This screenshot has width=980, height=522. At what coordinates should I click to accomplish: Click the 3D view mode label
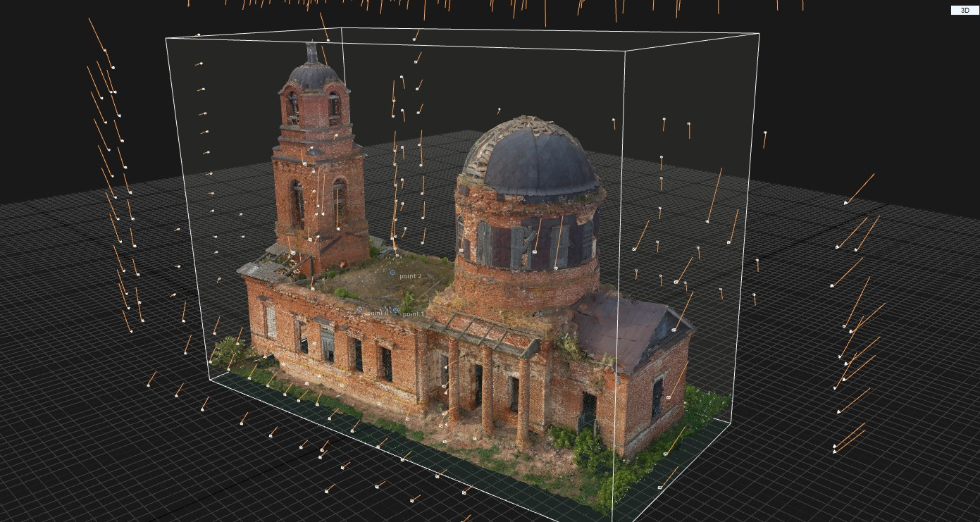pyautogui.click(x=965, y=11)
